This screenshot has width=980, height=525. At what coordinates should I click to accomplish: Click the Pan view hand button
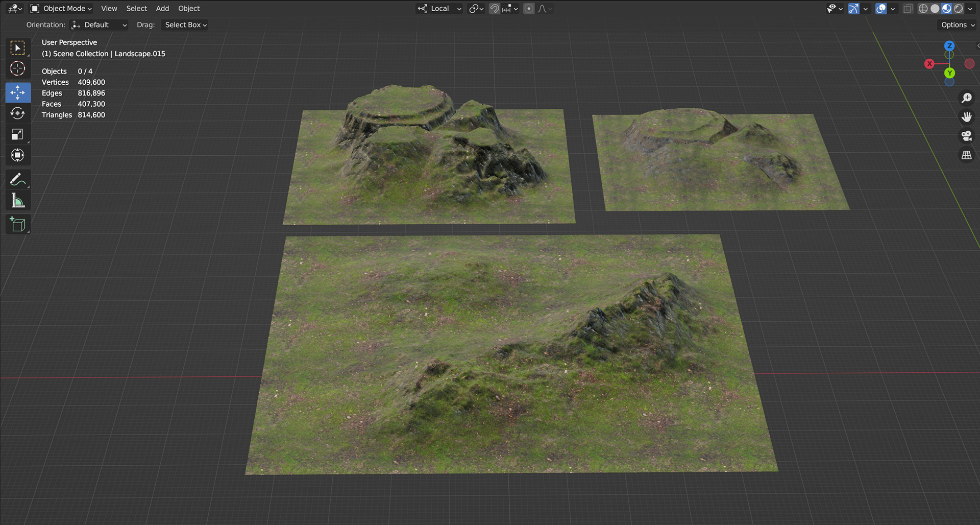(x=966, y=117)
